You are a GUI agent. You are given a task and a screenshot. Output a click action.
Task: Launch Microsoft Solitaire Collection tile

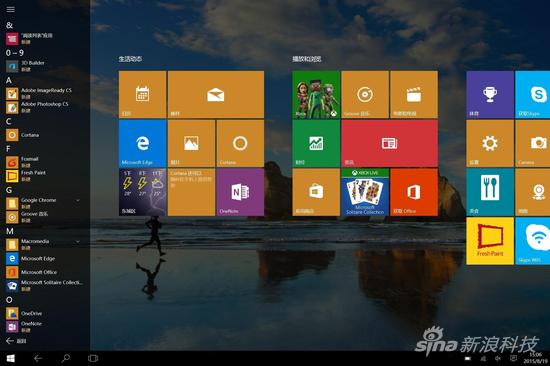point(365,192)
